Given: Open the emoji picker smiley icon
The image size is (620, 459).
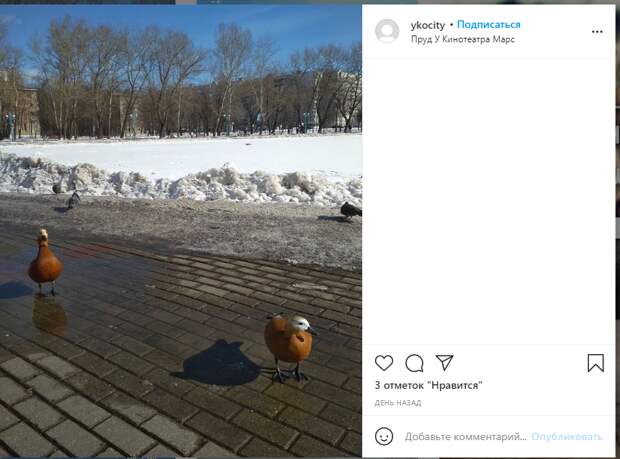Looking at the screenshot, I should [x=384, y=436].
